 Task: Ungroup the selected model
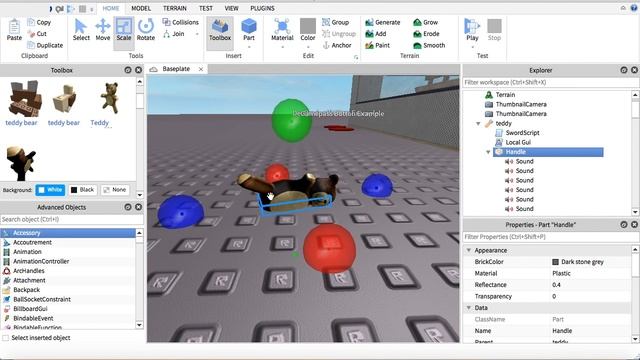[x=339, y=34]
